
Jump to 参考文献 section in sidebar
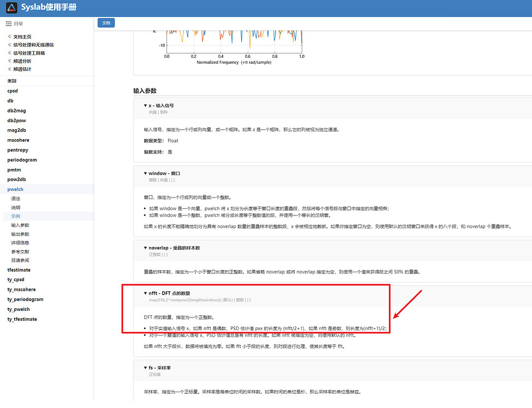(x=20, y=251)
